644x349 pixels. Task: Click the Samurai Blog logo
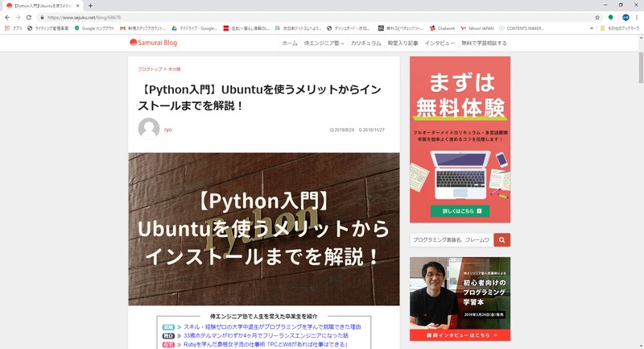pos(153,43)
